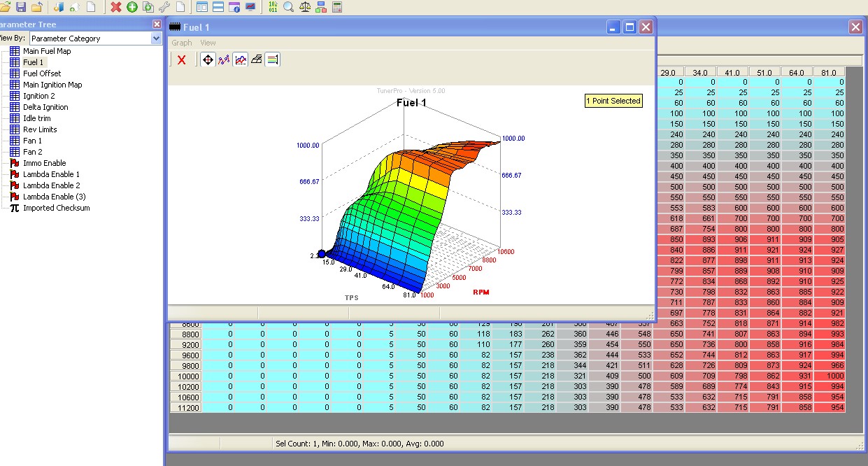The height and width of the screenshot is (466, 868).
Task: Click the magnifying glass search icon
Action: coord(288,7)
